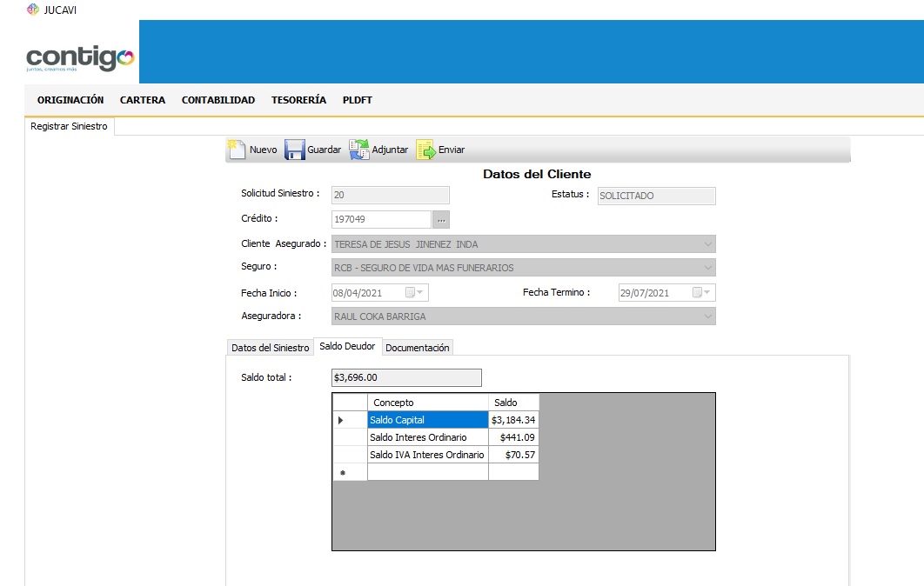The width and height of the screenshot is (924, 586).
Task: Click the Concepto column header
Action: [x=426, y=403]
